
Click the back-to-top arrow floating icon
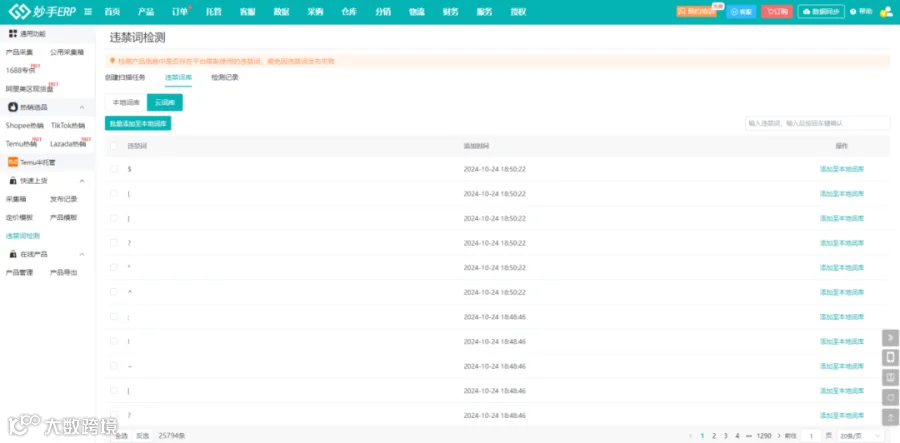coord(890,417)
